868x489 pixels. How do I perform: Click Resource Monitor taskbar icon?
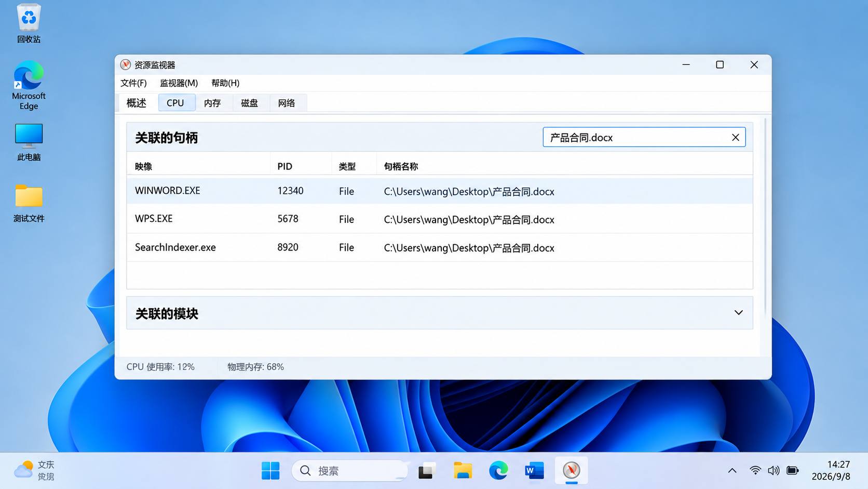pos(571,471)
